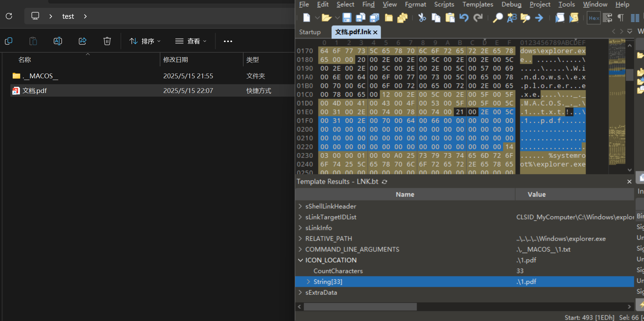This screenshot has width=644, height=321.
Task: Click the Save file floppy disk icon
Action: [x=347, y=17]
